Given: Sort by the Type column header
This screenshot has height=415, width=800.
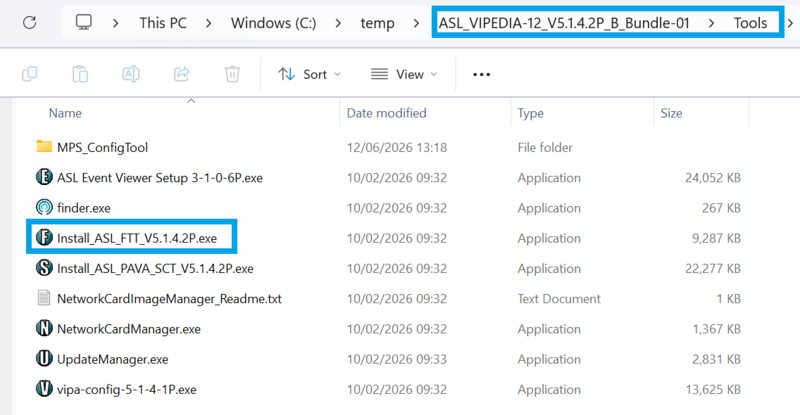Looking at the screenshot, I should [x=531, y=113].
